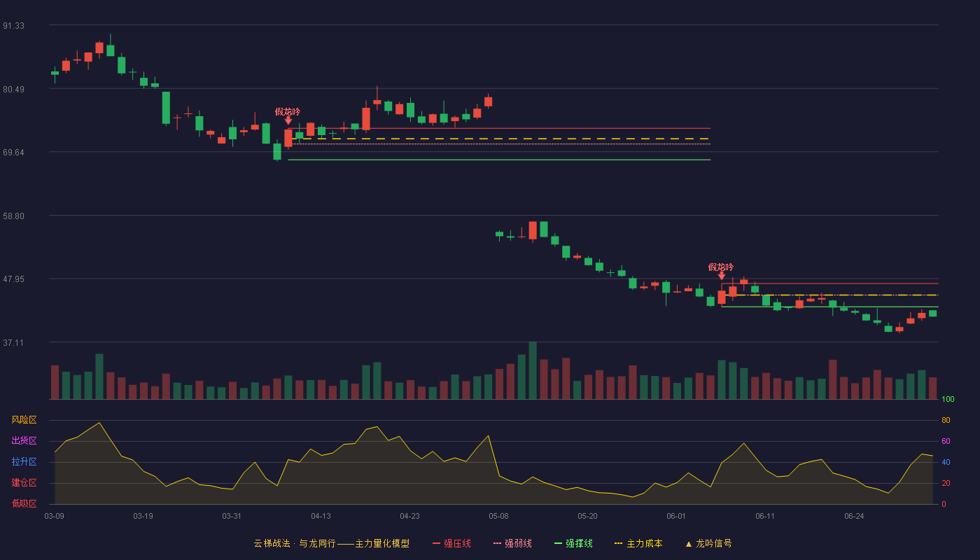
Task: Click the 47.95 price axis label
Action: (x=13, y=279)
